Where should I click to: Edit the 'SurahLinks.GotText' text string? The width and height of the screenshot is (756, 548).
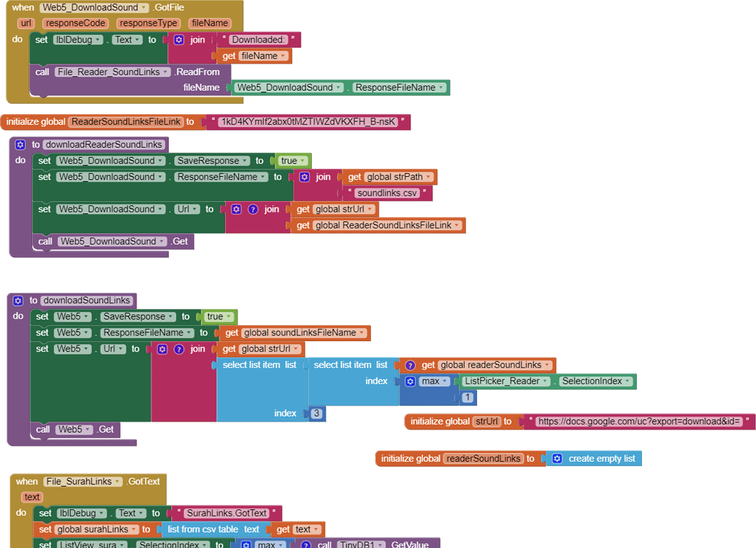226,513
